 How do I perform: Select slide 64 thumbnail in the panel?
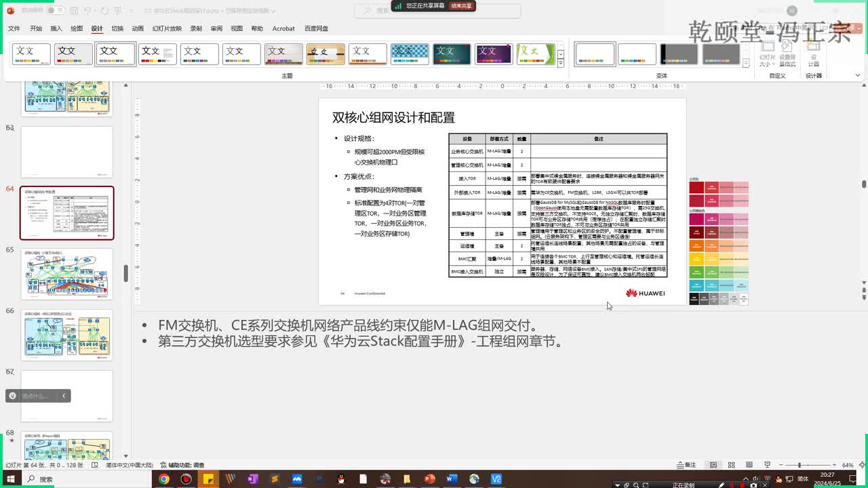point(66,213)
